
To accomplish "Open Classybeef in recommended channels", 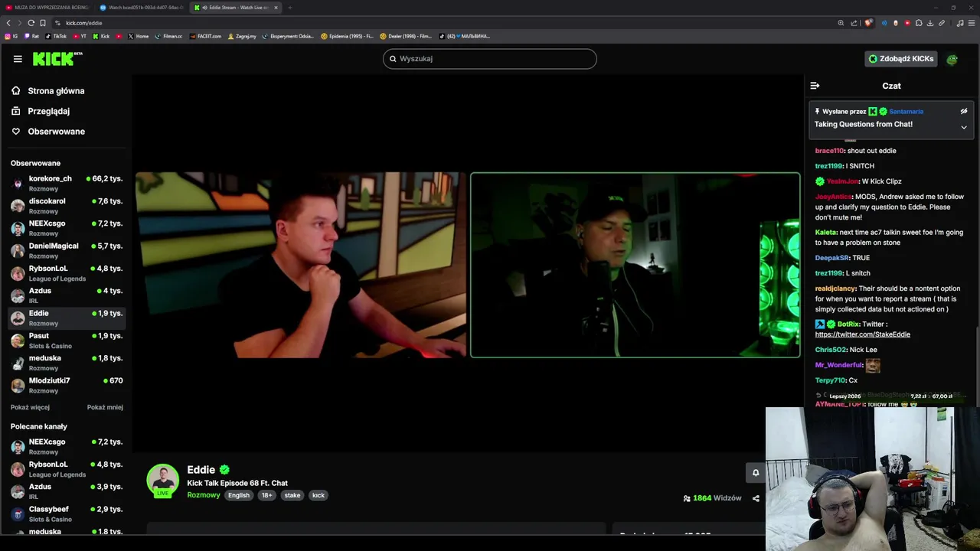I will coord(67,514).
